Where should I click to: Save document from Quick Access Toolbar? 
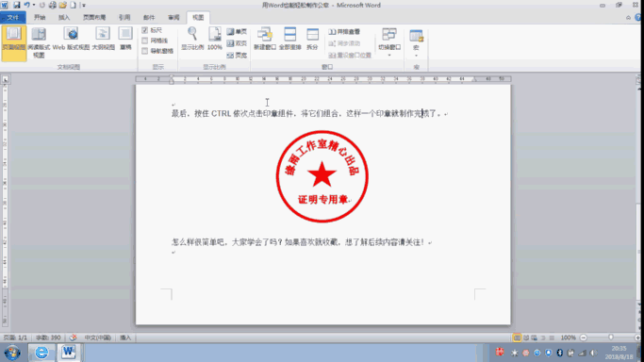click(16, 5)
